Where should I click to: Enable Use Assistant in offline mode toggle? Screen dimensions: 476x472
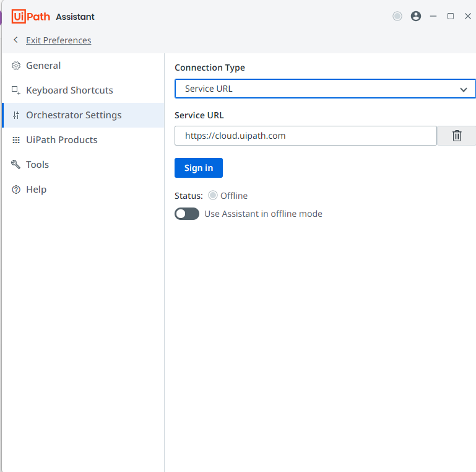(187, 214)
